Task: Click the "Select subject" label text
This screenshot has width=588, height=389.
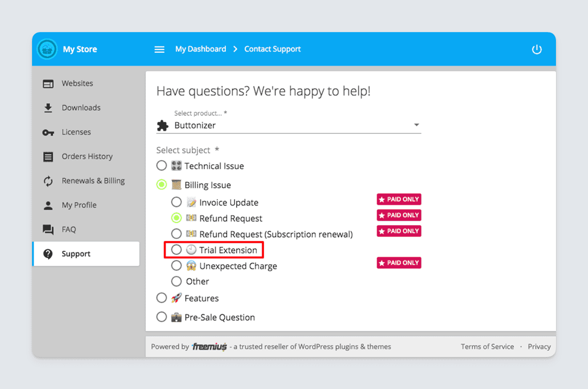Action: [183, 150]
